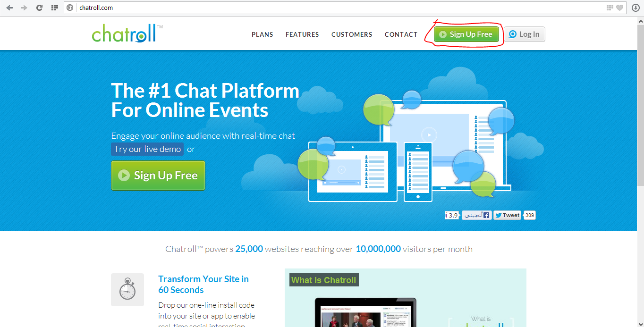Open the PLANS menu item

click(263, 34)
